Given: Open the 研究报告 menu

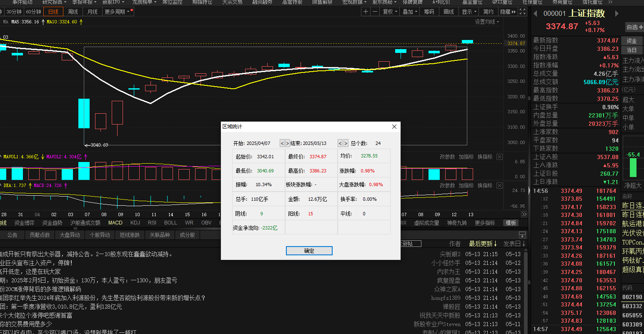Looking at the screenshot, I should 55,2.
